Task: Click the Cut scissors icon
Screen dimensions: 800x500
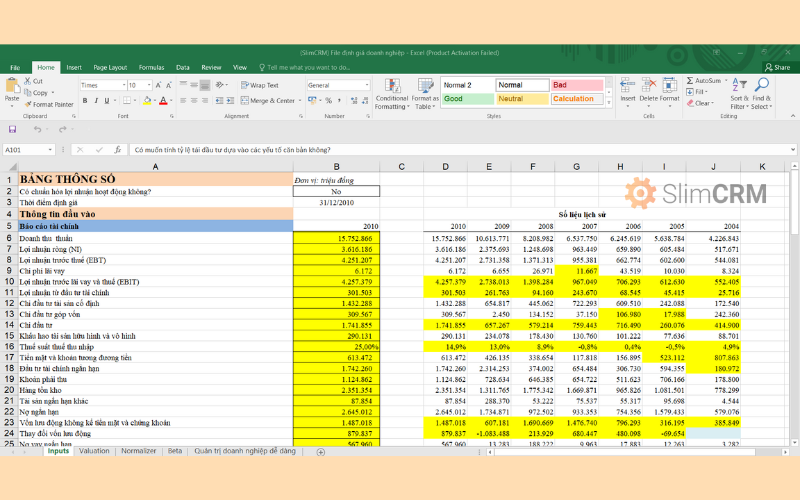Action: 28,81
